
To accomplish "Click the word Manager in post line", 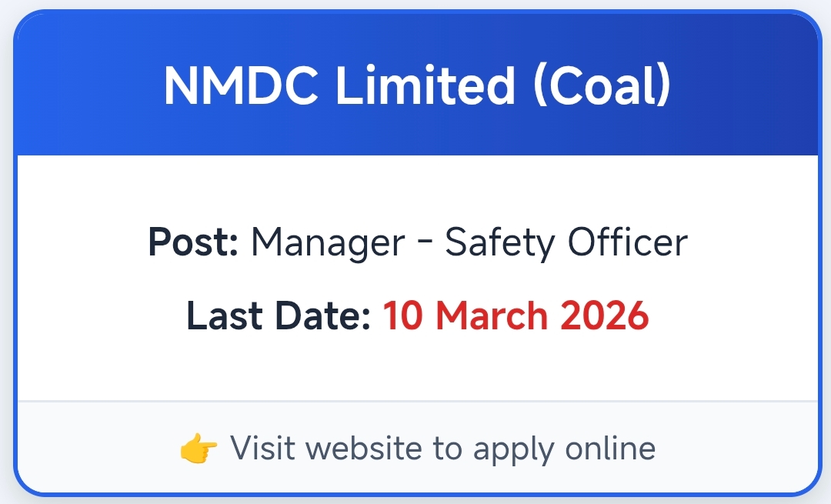I will point(328,243).
